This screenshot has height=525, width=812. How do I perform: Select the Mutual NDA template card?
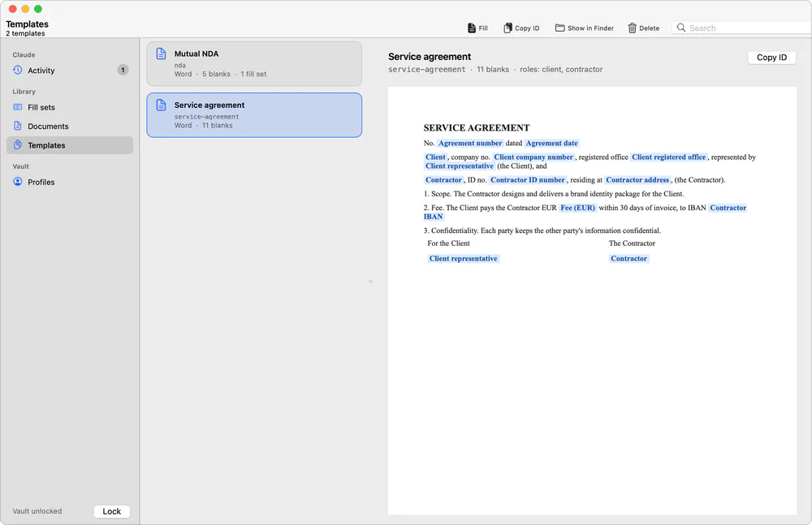point(254,63)
